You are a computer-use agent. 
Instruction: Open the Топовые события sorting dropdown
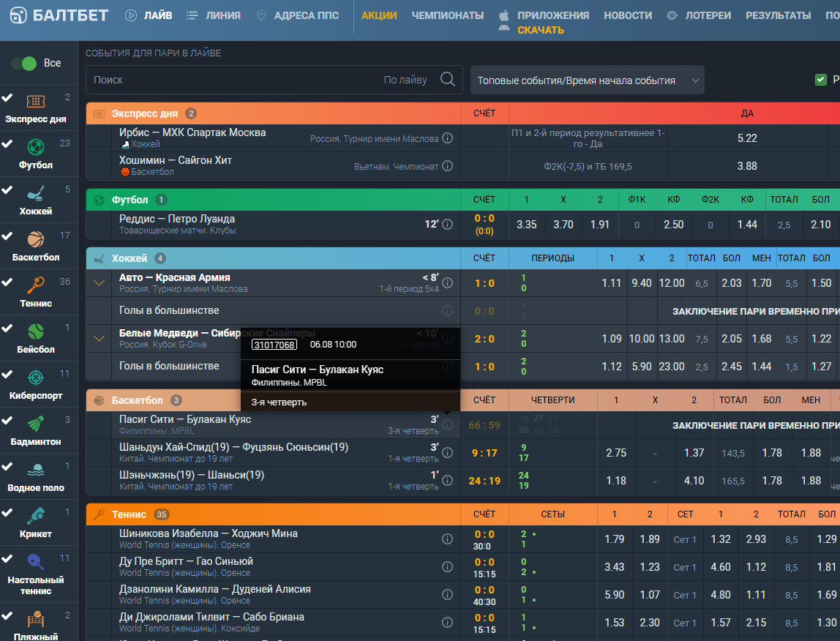pos(587,80)
